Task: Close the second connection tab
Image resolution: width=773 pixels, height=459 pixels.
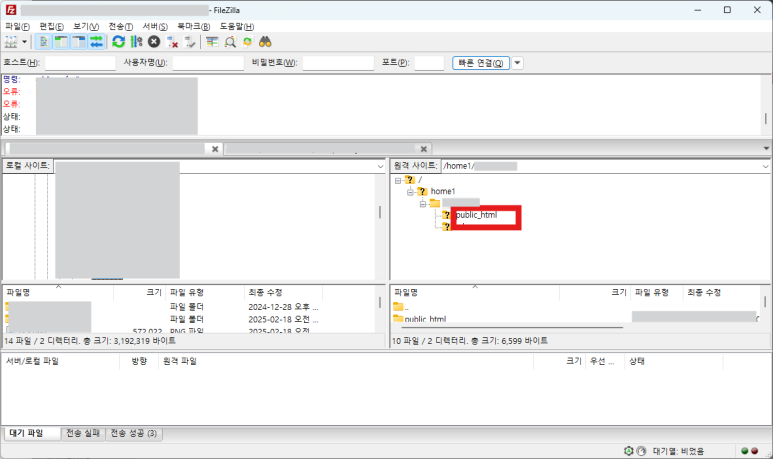Action: [423, 149]
